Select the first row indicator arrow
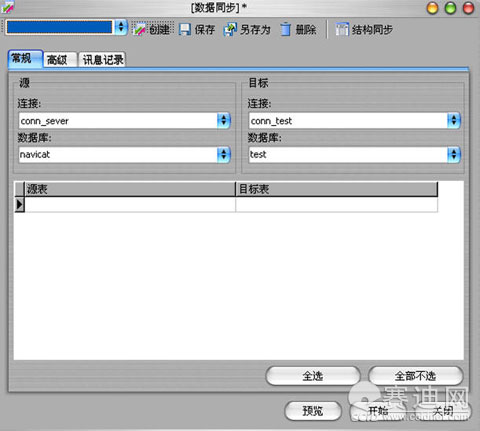The width and height of the screenshot is (480, 431). (20, 204)
